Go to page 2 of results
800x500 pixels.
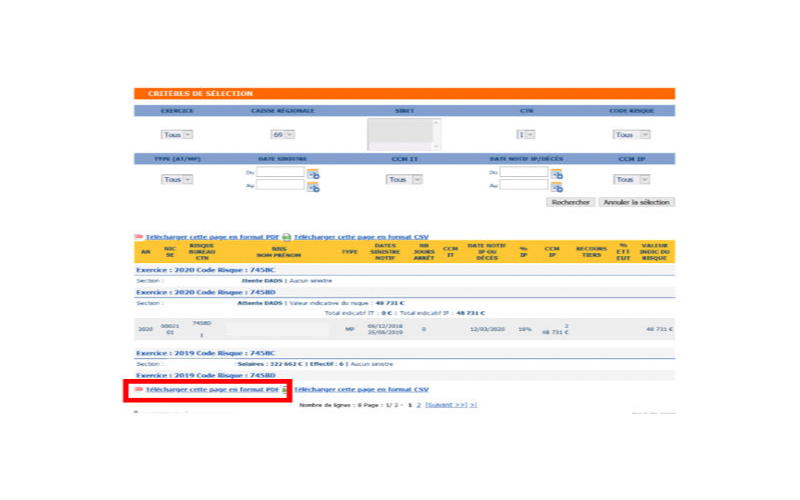[418, 405]
